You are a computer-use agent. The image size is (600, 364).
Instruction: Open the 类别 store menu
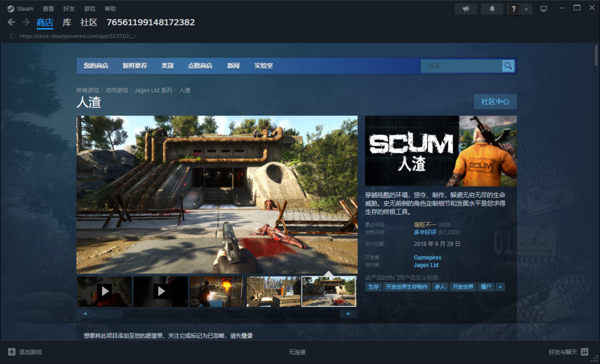coord(167,65)
